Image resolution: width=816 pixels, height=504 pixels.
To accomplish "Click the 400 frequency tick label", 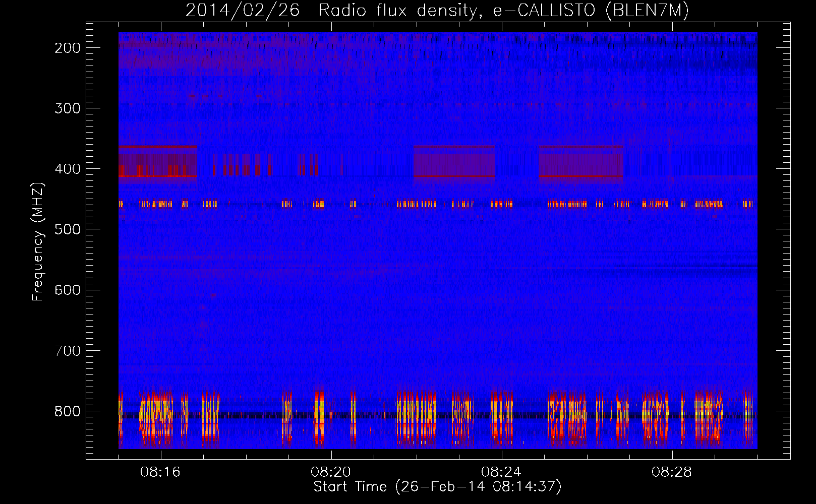I will pos(68,169).
